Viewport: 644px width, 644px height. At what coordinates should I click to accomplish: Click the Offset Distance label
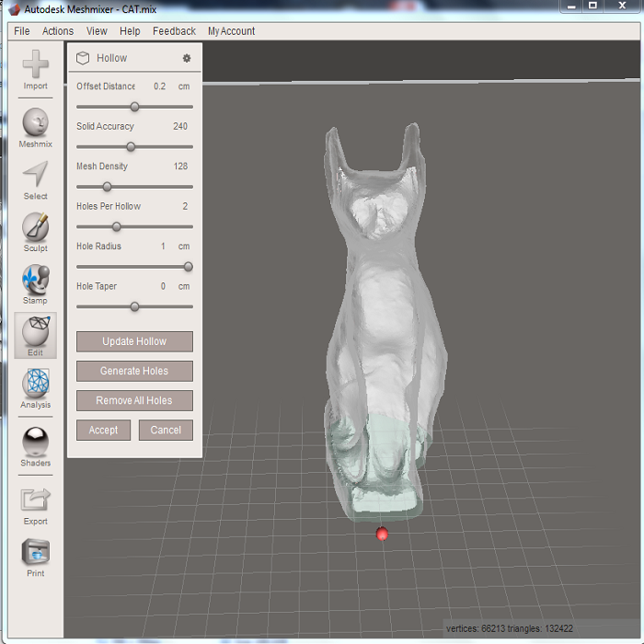pyautogui.click(x=106, y=86)
